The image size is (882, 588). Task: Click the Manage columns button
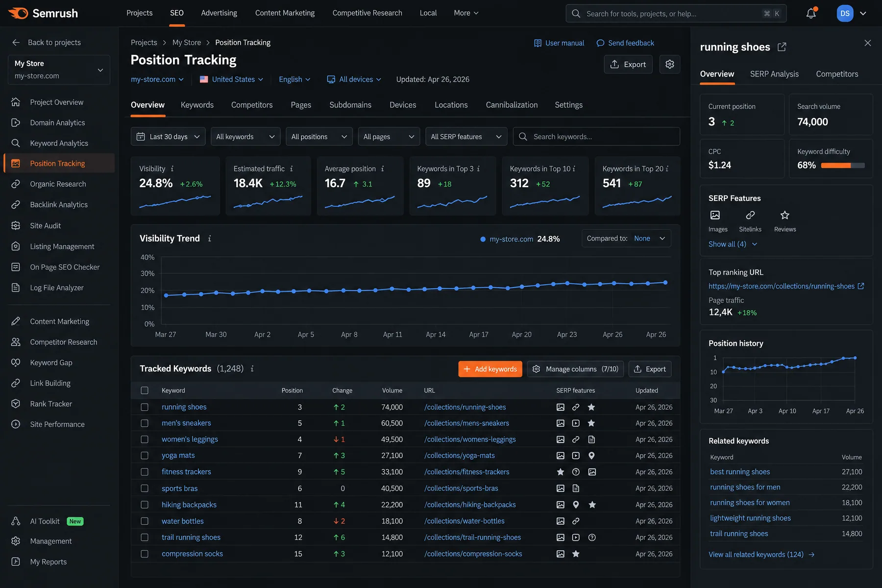[575, 369]
